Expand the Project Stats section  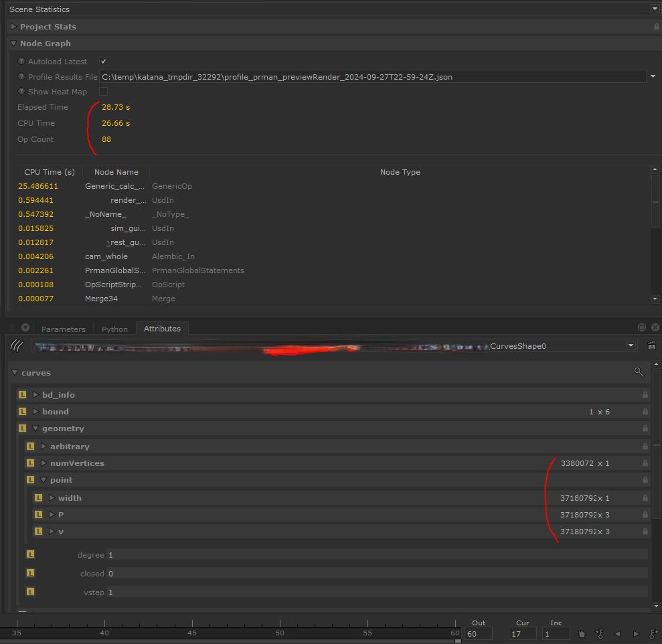click(13, 27)
